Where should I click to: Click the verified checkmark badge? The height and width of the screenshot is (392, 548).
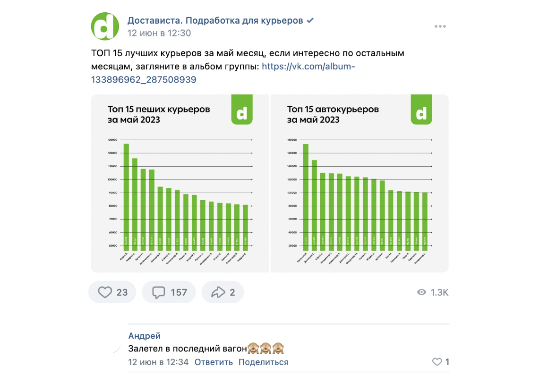tap(310, 21)
